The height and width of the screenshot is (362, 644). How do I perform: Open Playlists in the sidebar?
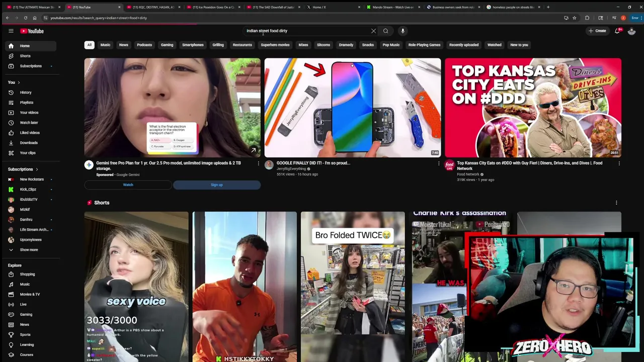[x=30, y=103]
